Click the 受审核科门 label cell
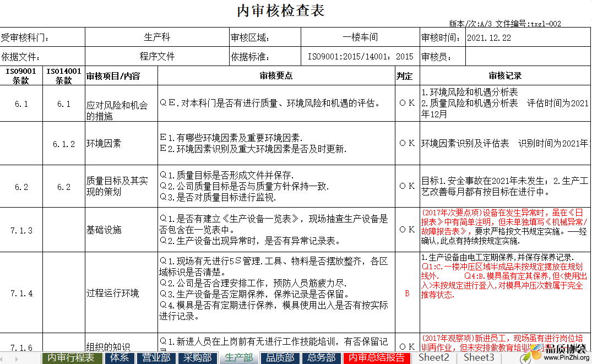 pyautogui.click(x=42, y=37)
